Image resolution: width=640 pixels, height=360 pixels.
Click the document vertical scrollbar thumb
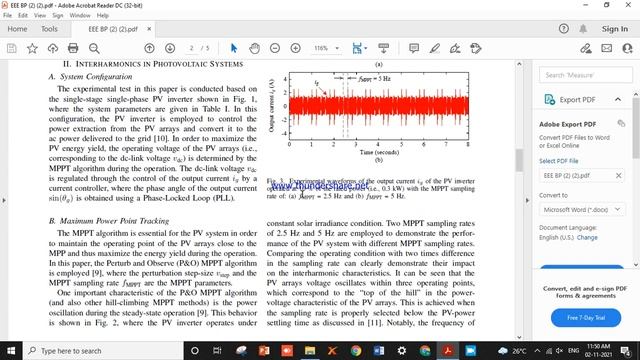(519, 160)
